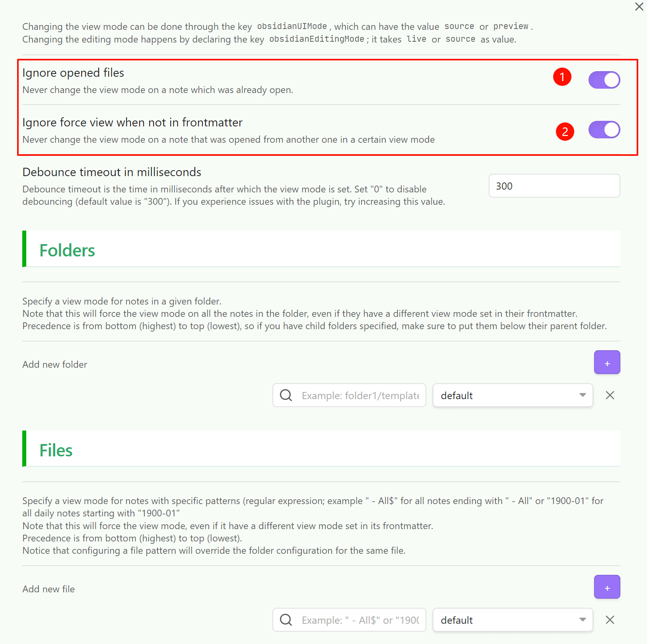This screenshot has height=644, width=647.
Task: Click the folder dropdown arrow chevron
Action: (x=583, y=395)
